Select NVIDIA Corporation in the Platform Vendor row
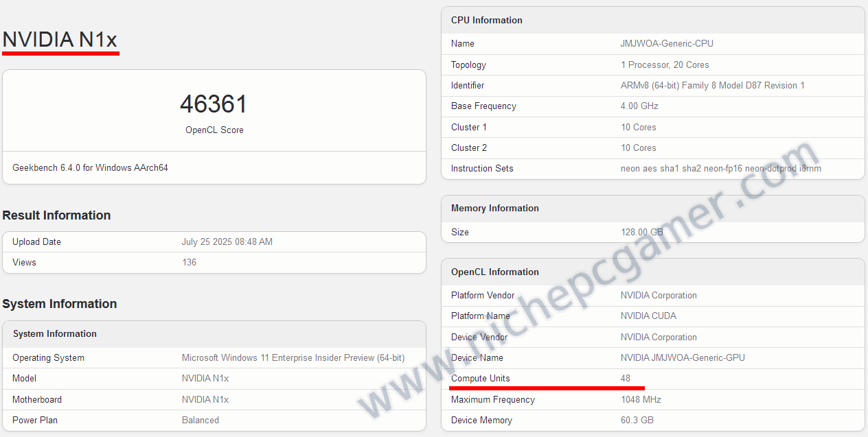The width and height of the screenshot is (868, 437). (x=659, y=295)
